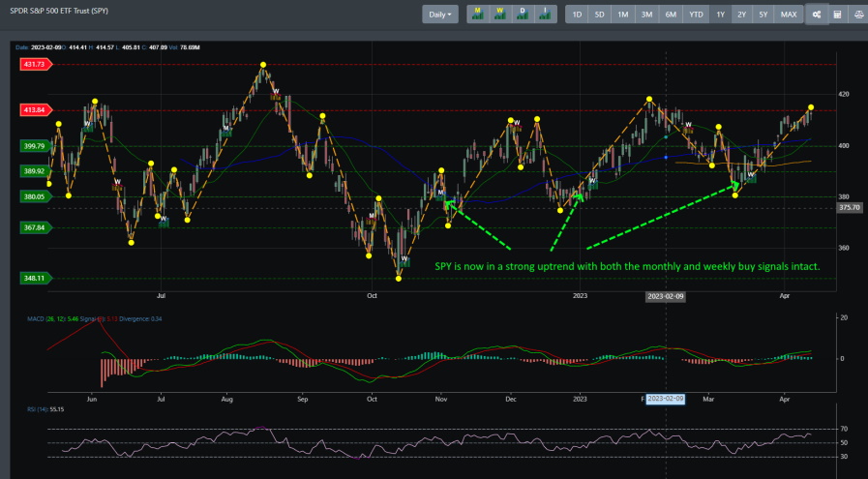Screen dimensions: 868x479
Task: Click the Aug label on MACD time axis
Action: point(226,399)
